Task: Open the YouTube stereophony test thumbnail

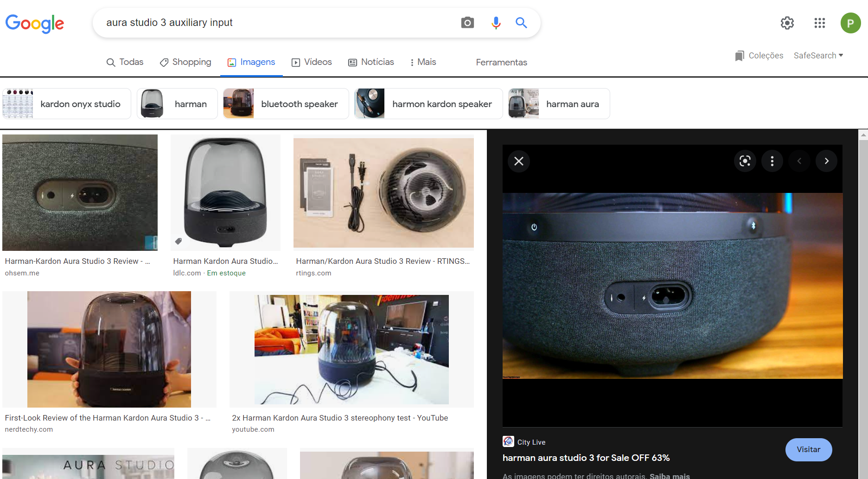Action: 351,349
